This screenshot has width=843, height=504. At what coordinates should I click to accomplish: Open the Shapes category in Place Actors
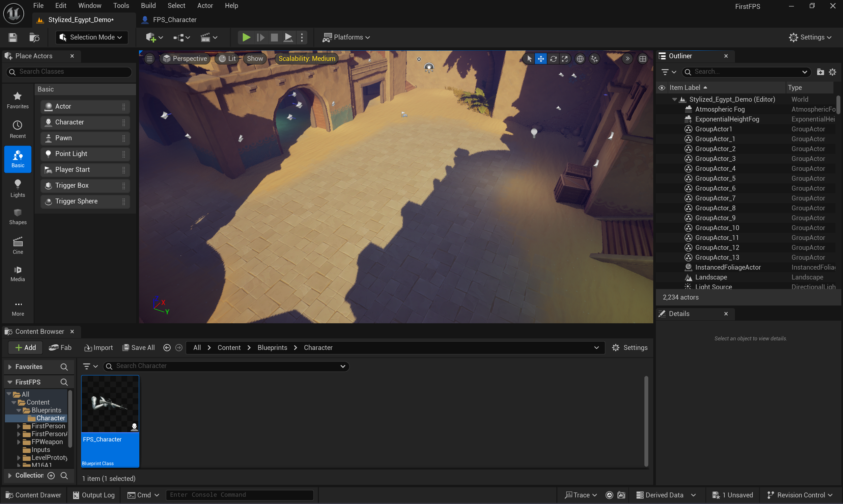point(18,217)
